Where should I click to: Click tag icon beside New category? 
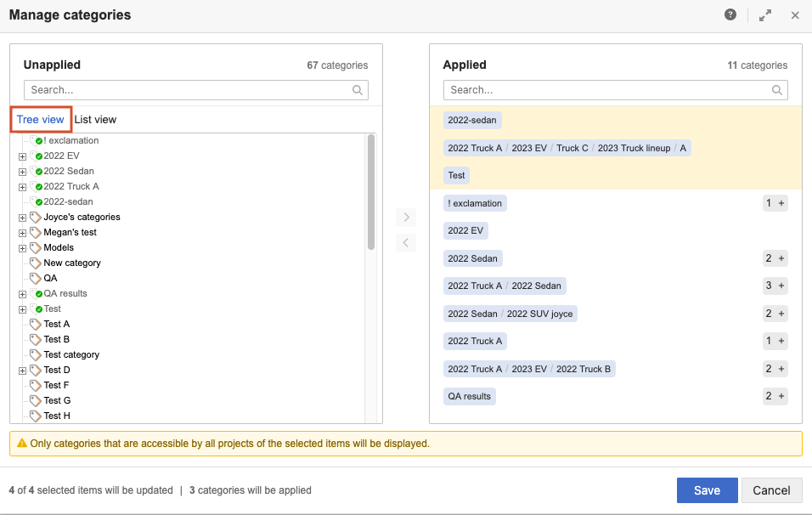pyautogui.click(x=35, y=263)
